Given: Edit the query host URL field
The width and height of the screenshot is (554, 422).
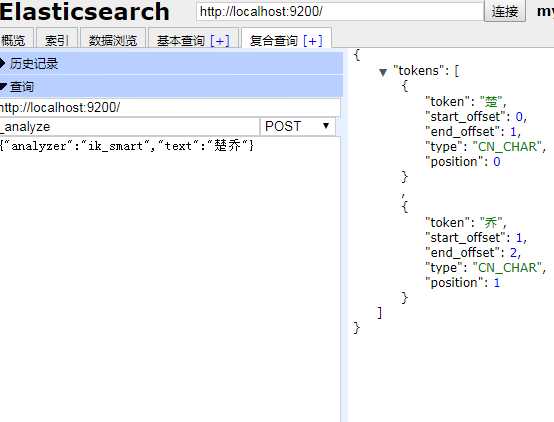Looking at the screenshot, I should (x=170, y=107).
